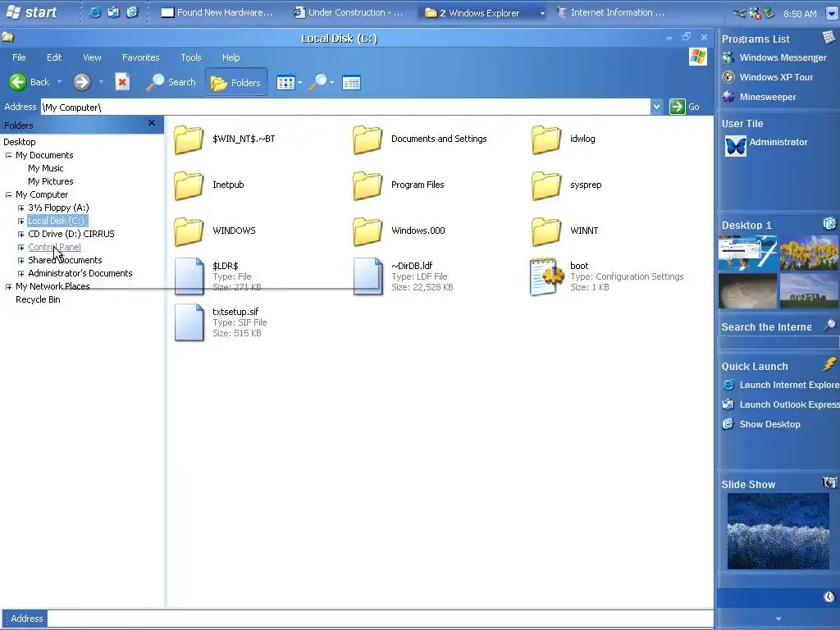Switch to Internet Information taskbar button
This screenshot has height=630, width=840.
(x=610, y=12)
